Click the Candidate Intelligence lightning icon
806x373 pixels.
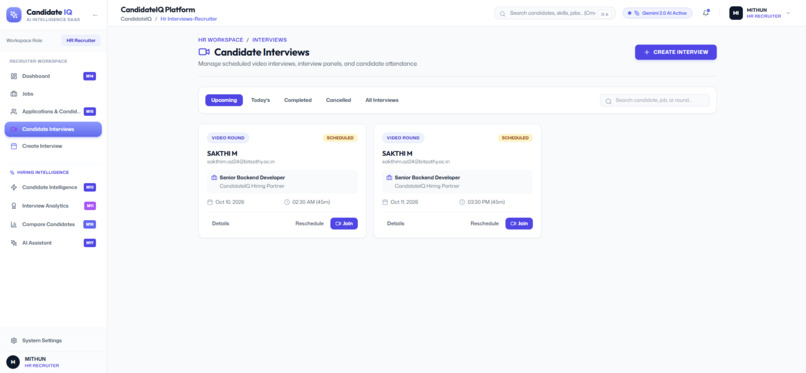(14, 188)
